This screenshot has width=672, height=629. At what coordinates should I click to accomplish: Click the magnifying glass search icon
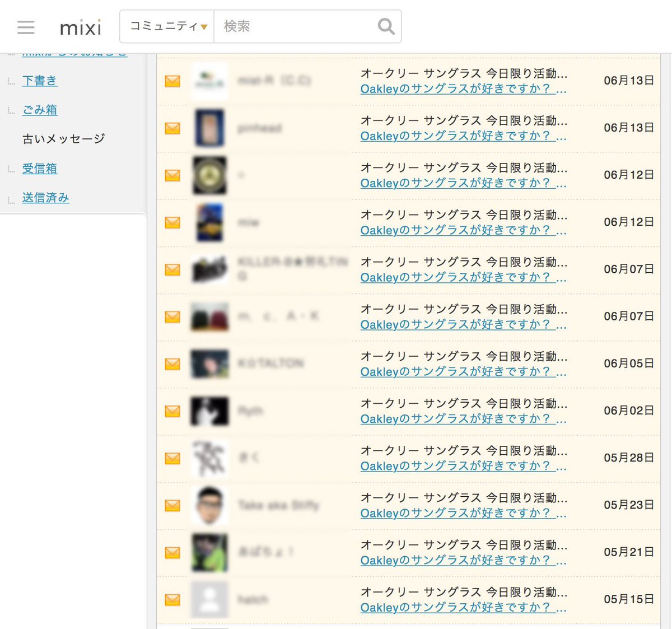[386, 26]
